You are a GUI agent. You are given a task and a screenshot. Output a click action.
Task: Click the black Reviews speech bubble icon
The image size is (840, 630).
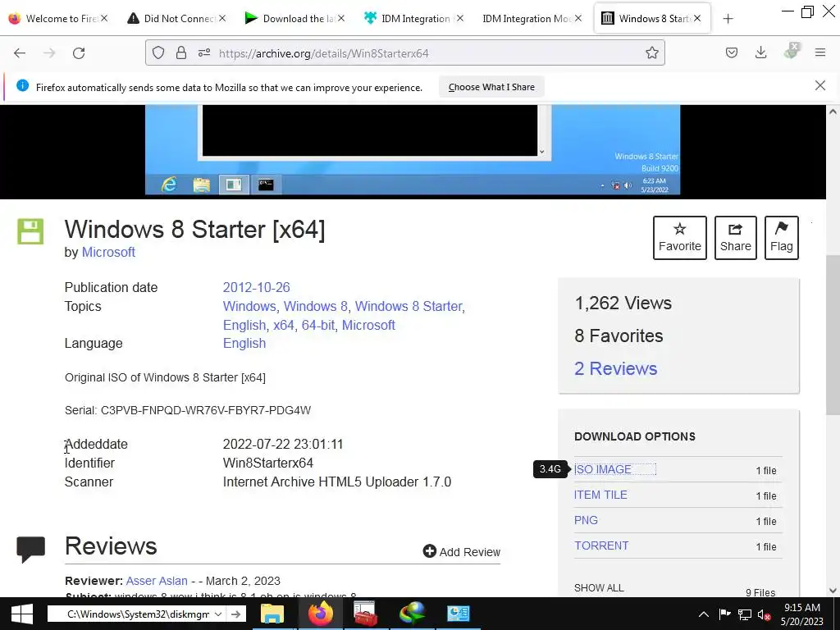point(30,549)
